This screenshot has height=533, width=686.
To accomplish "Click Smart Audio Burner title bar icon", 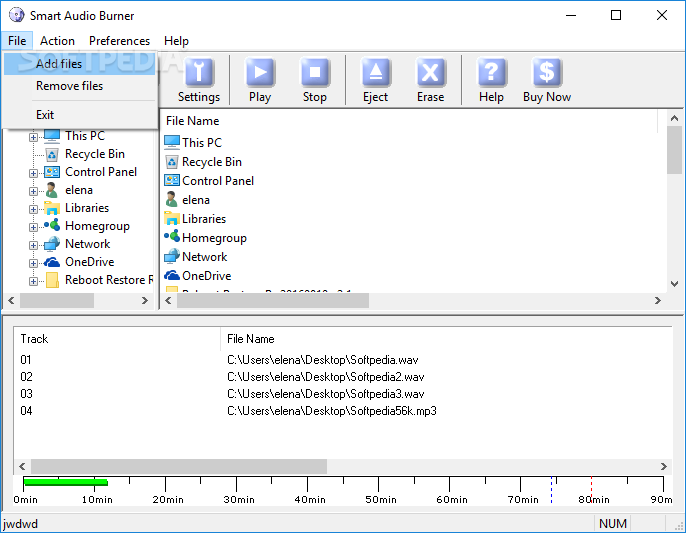I will [x=17, y=15].
